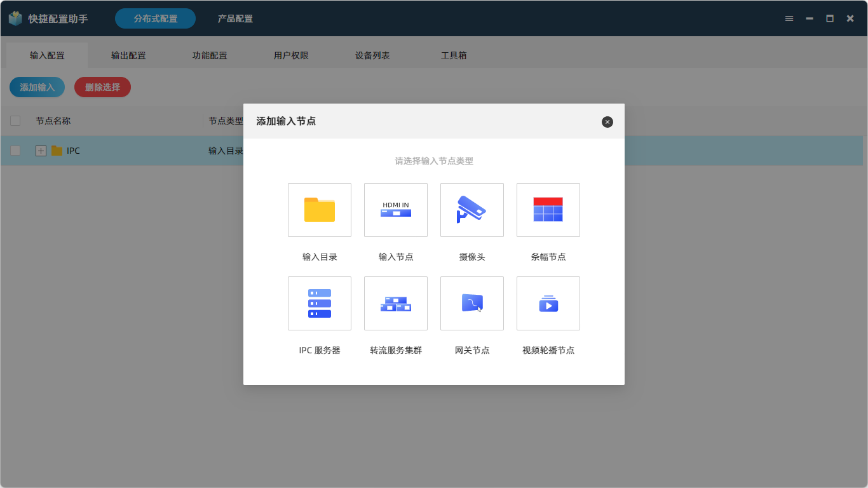The image size is (868, 488).
Task: Open the hamburger menu in title bar
Action: [789, 18]
